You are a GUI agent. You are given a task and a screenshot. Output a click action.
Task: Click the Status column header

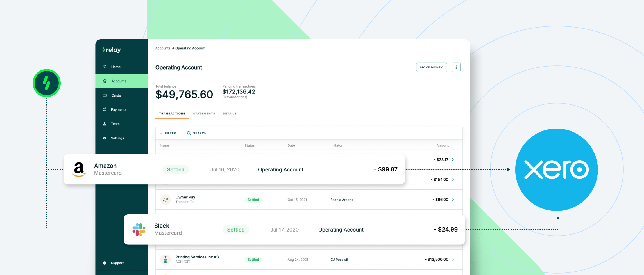click(x=250, y=146)
